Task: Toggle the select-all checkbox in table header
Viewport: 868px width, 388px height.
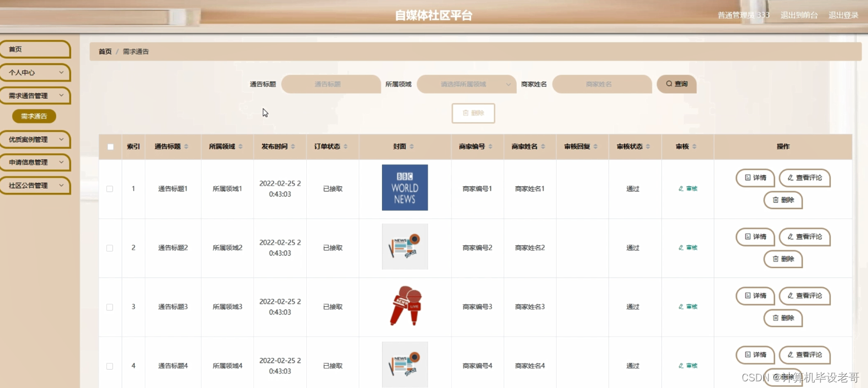Action: pos(110,147)
